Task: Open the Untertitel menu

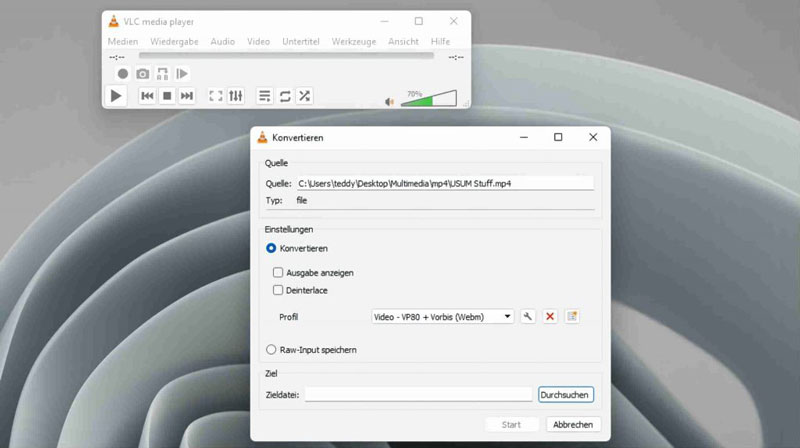Action: 301,41
